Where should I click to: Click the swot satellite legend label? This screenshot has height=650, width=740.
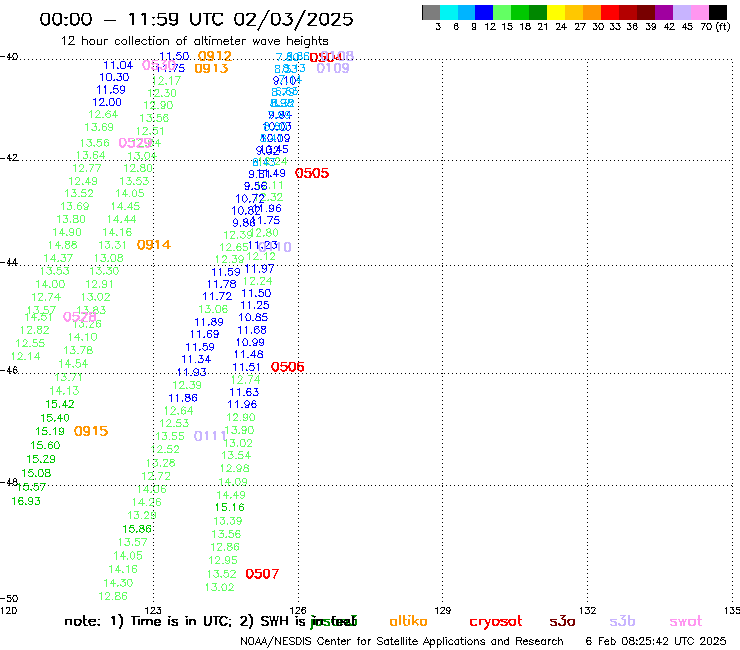click(x=686, y=621)
